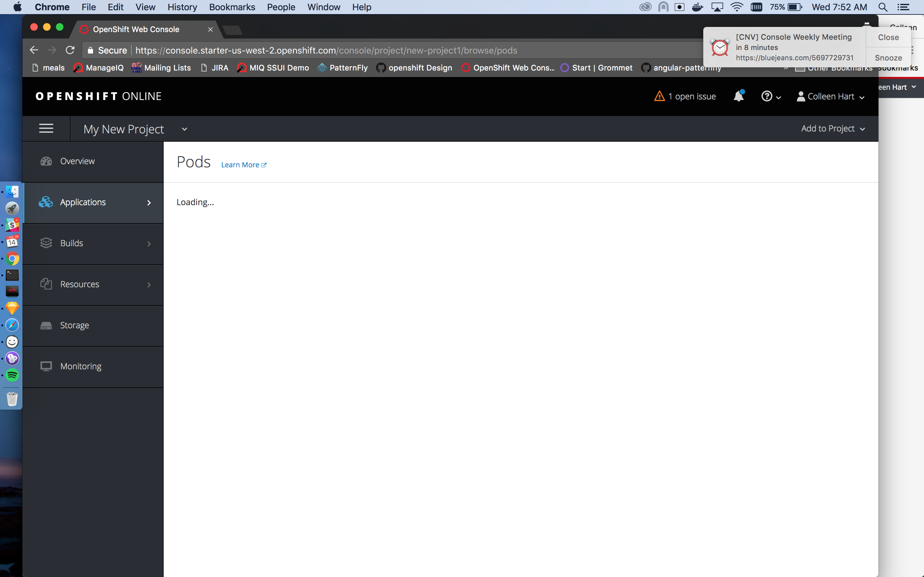Open the Applications section icon
This screenshot has width=924, height=577.
pos(46,202)
